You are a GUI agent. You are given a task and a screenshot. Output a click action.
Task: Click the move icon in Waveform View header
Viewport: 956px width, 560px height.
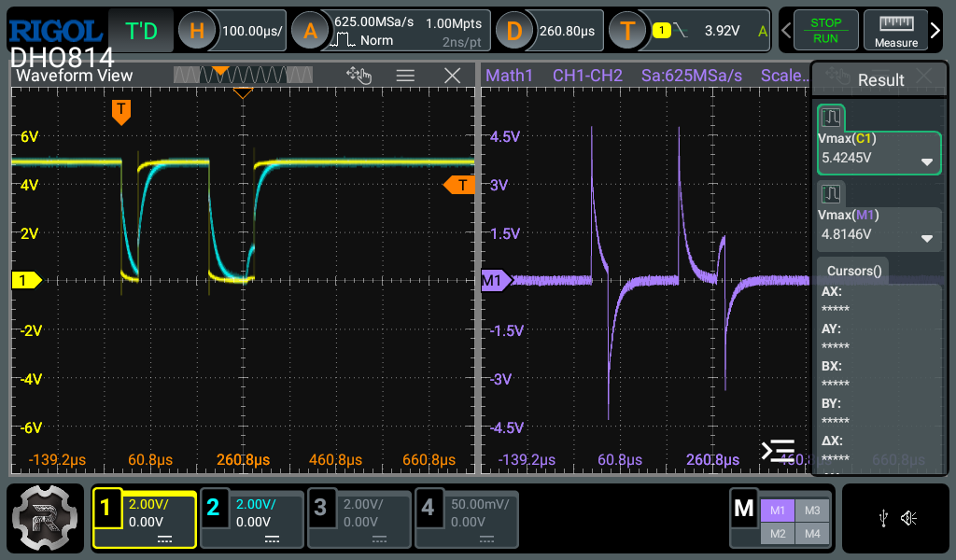point(358,76)
